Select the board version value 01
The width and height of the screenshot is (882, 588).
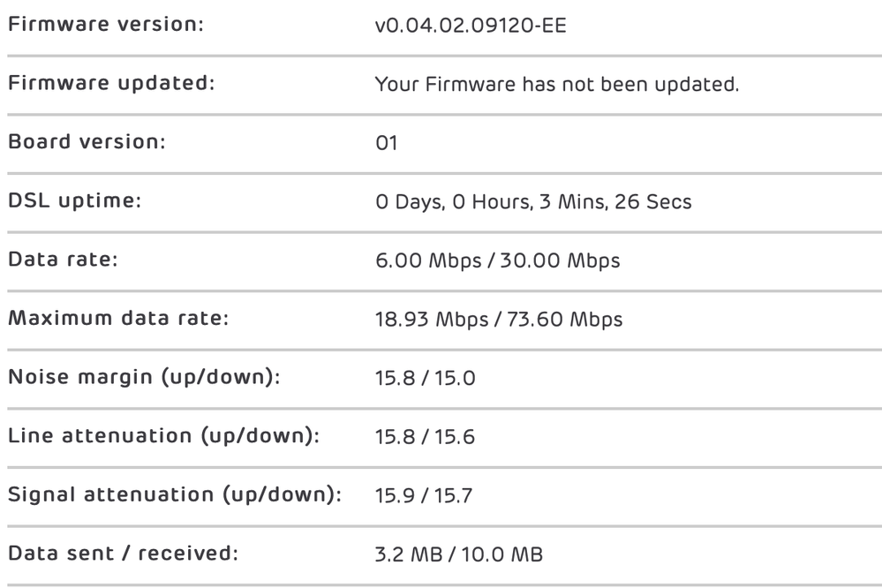click(x=387, y=143)
